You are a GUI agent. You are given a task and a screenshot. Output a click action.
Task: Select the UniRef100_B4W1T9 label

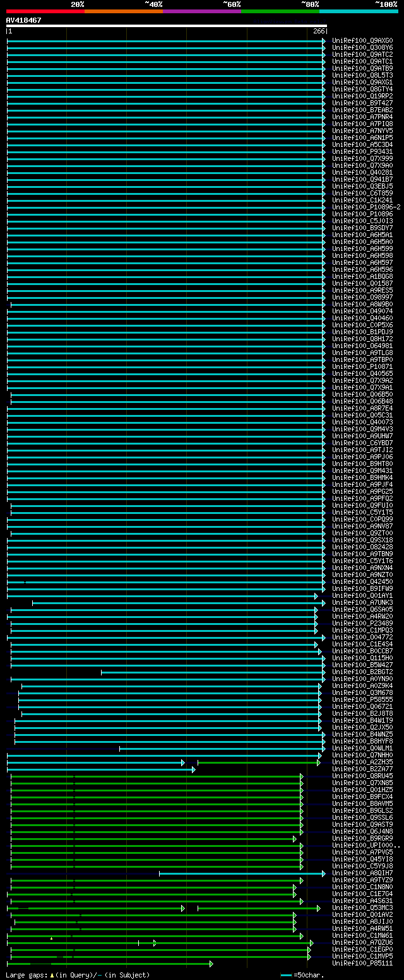coord(362,720)
